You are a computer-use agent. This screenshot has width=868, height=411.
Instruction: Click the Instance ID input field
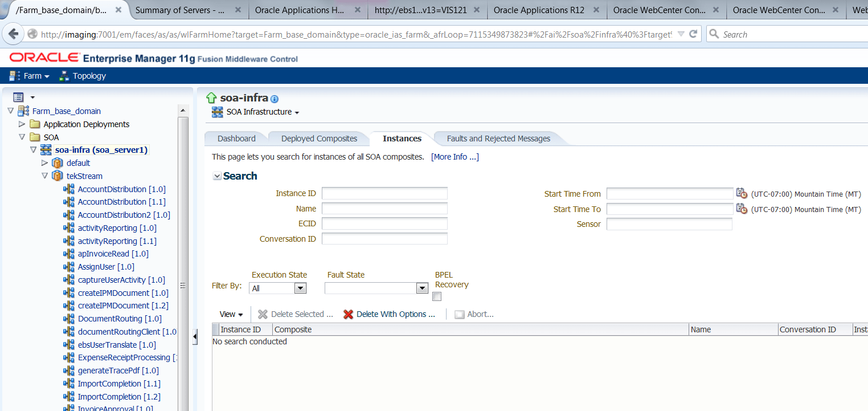point(384,193)
